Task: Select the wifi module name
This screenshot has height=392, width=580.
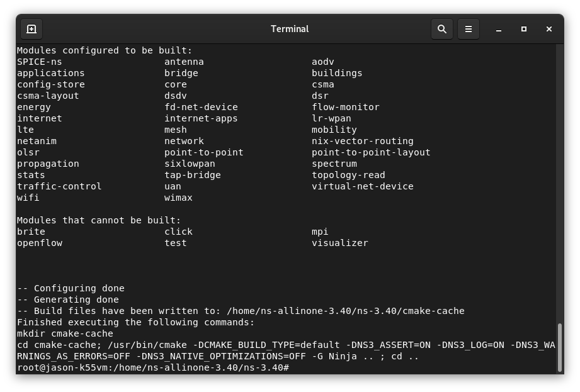Action: tap(28, 198)
